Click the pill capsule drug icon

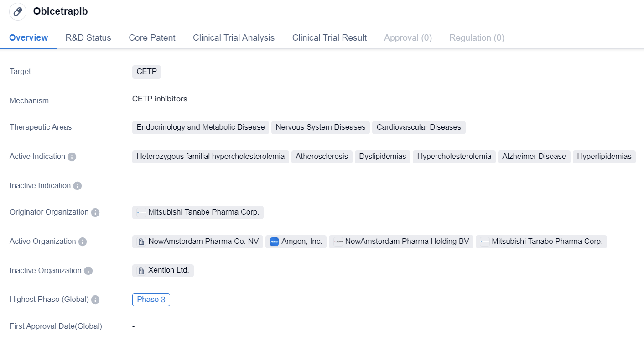pos(18,11)
